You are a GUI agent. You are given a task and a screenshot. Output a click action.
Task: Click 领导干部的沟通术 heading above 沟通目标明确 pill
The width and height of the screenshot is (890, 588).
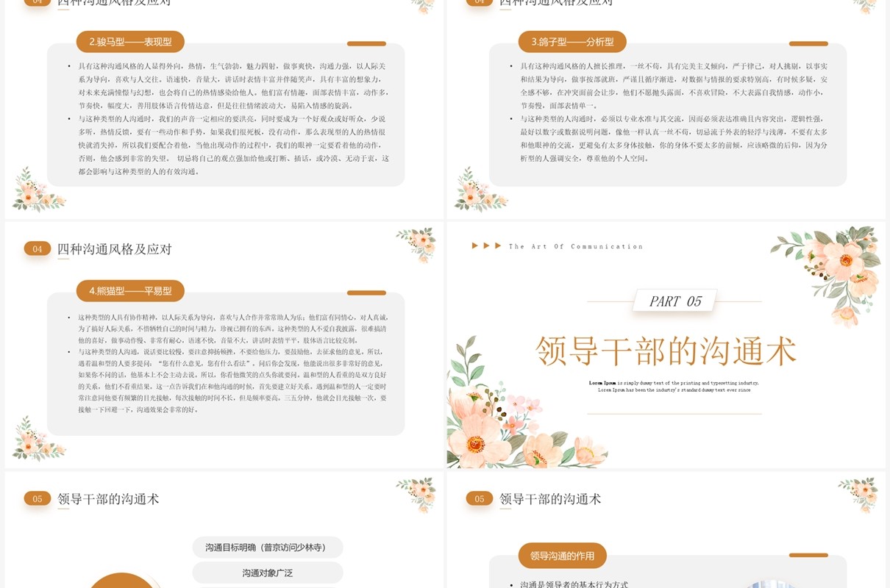[108, 499]
